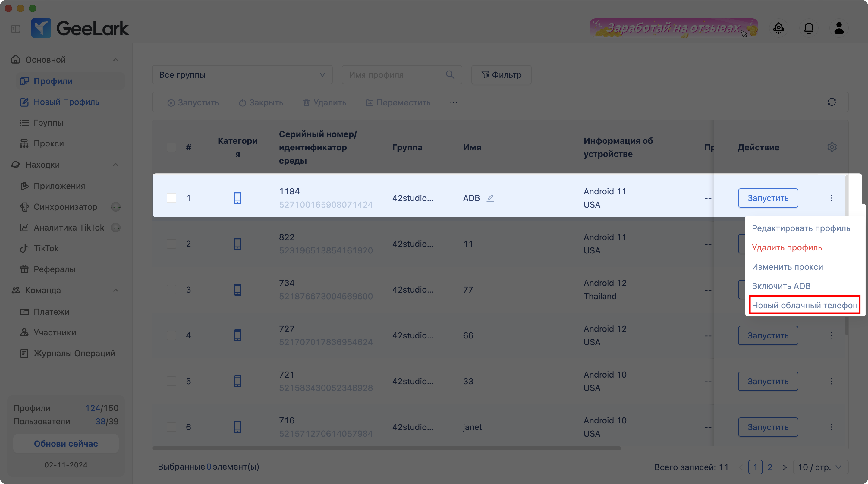Image resolution: width=868 pixels, height=484 pixels.
Task: Collapse the Команда section
Action: click(x=115, y=291)
